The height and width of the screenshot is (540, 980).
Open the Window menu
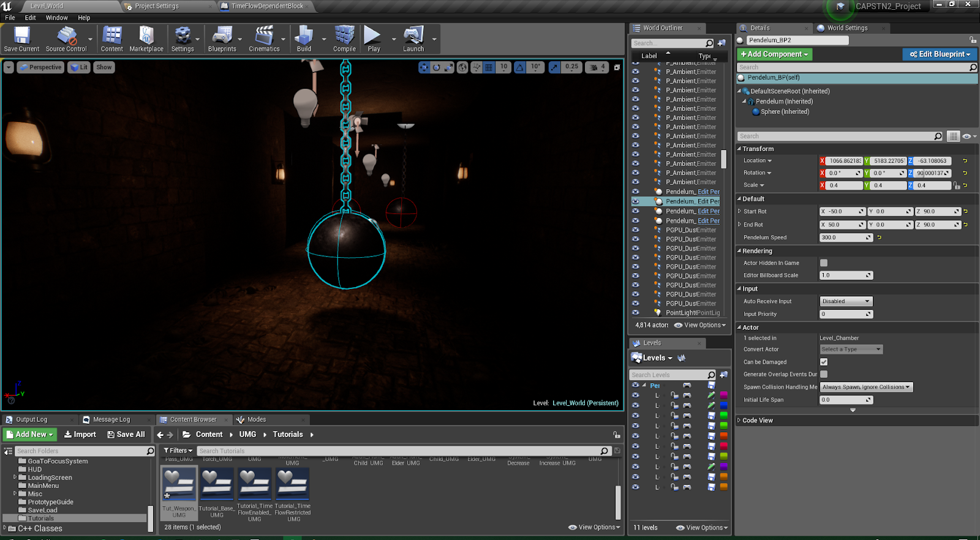click(56, 18)
